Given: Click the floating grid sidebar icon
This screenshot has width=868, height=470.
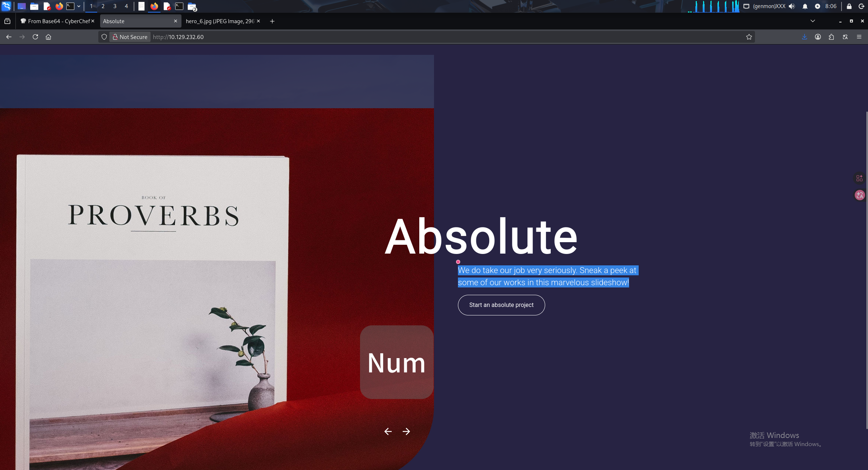Looking at the screenshot, I should point(860,178).
